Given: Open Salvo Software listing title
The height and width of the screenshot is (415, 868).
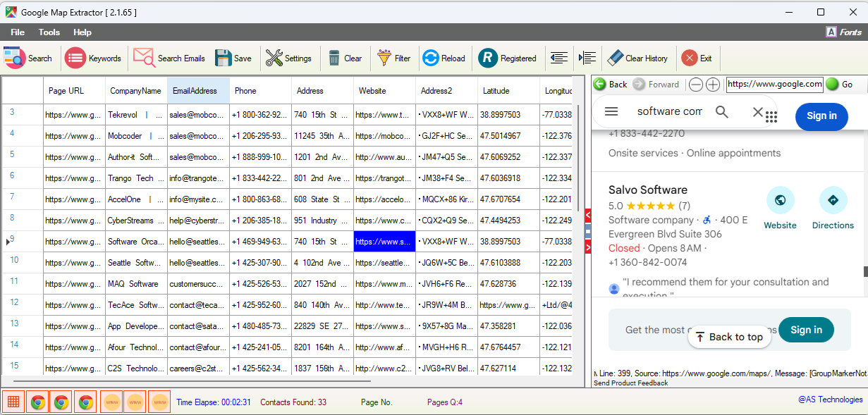Looking at the screenshot, I should tap(648, 190).
